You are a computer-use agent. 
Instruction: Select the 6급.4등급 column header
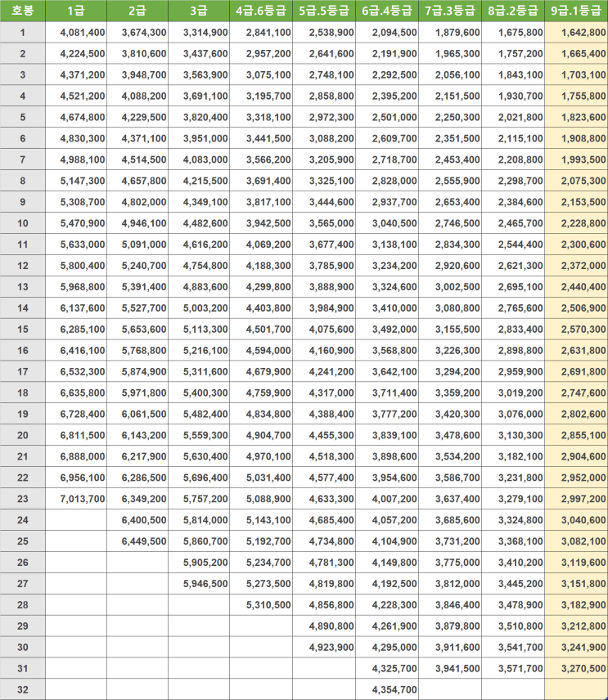387,11
